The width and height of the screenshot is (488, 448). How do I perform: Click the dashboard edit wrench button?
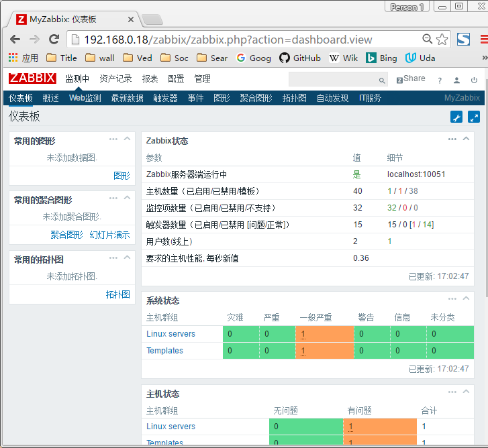point(456,117)
